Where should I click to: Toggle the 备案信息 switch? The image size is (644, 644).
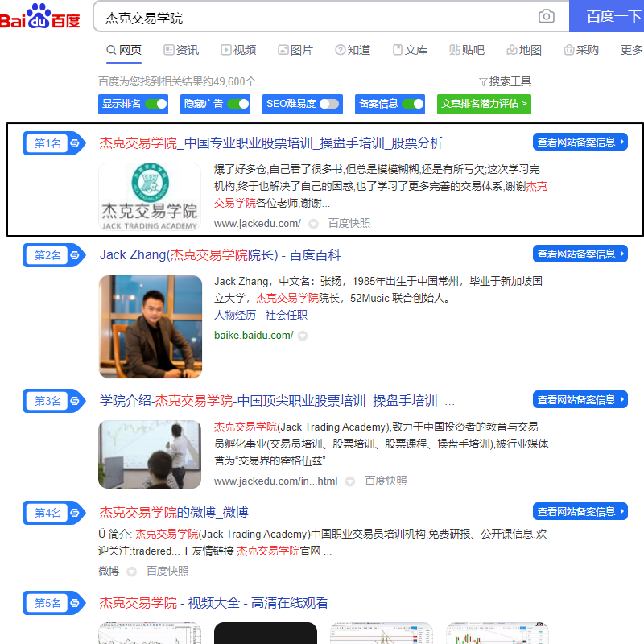[x=413, y=104]
